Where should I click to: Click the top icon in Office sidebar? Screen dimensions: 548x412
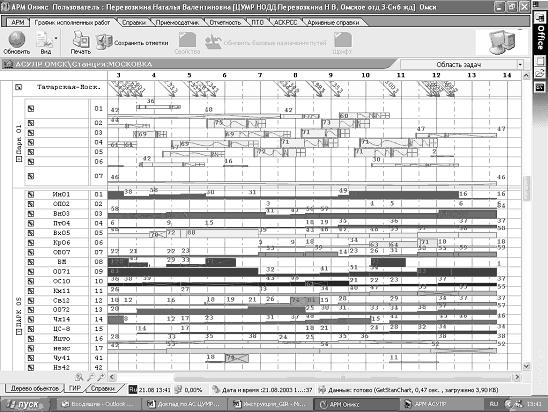(x=540, y=18)
